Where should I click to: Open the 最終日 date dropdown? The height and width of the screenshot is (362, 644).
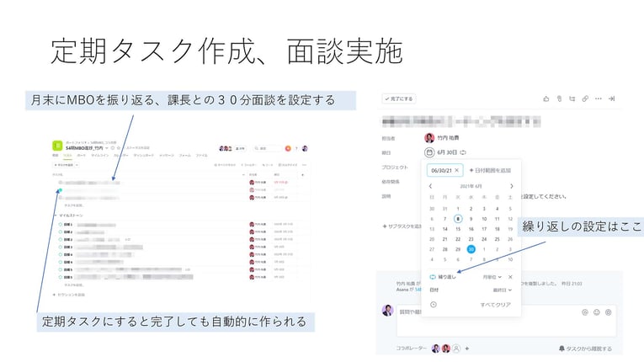pos(503,290)
